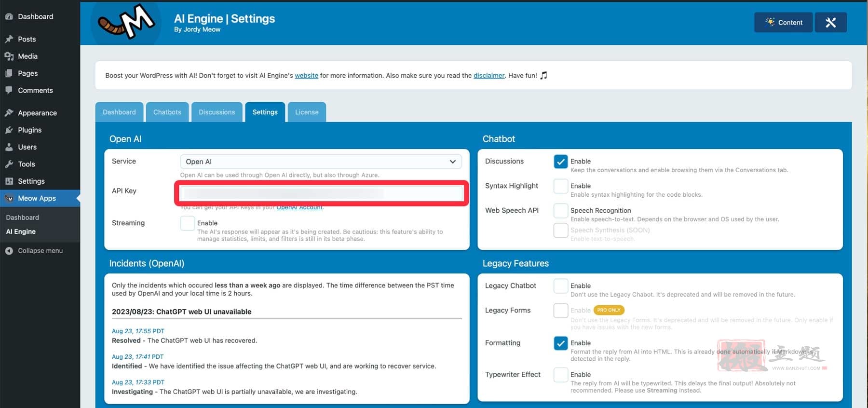Follow the AI Engine website link

coord(307,75)
